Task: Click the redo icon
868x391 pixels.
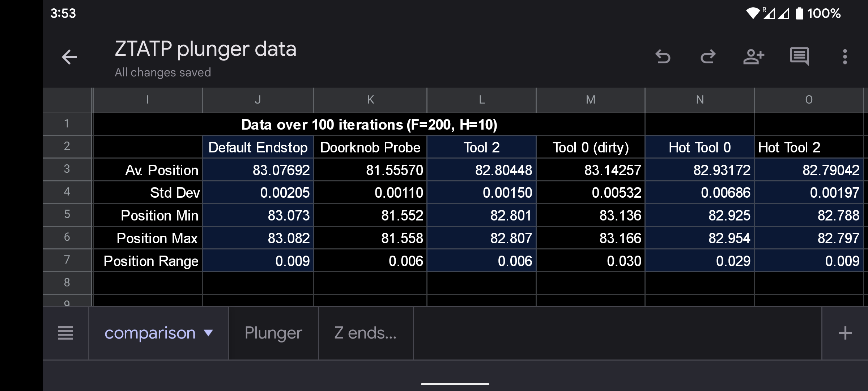Action: (708, 57)
